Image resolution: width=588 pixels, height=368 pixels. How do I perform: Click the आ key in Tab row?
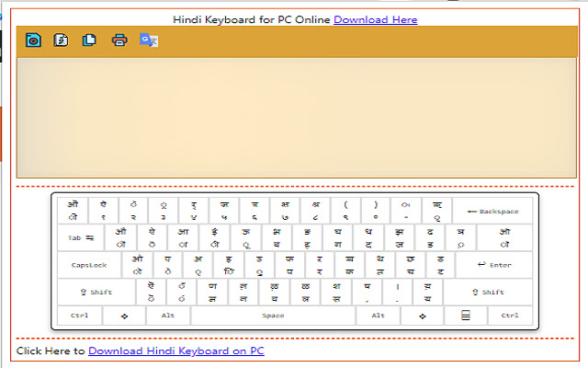183,237
